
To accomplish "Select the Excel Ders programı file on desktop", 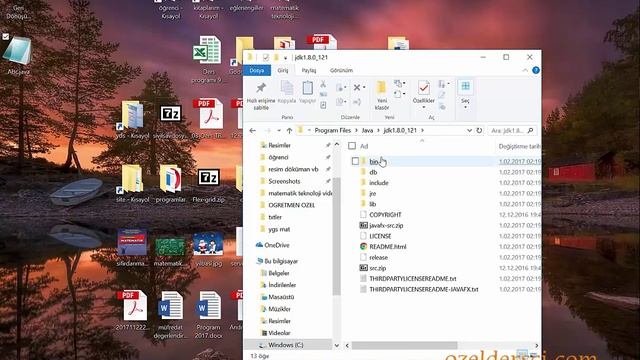I will 208,59.
